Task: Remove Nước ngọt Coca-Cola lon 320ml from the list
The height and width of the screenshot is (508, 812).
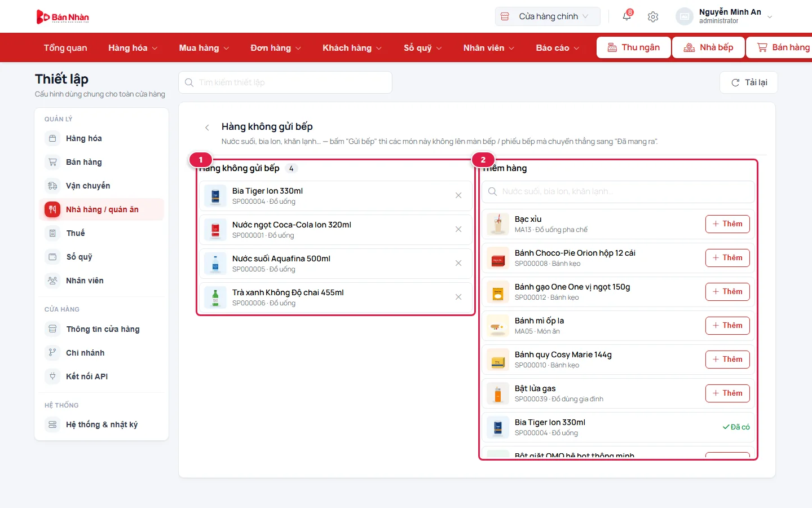Action: point(458,229)
